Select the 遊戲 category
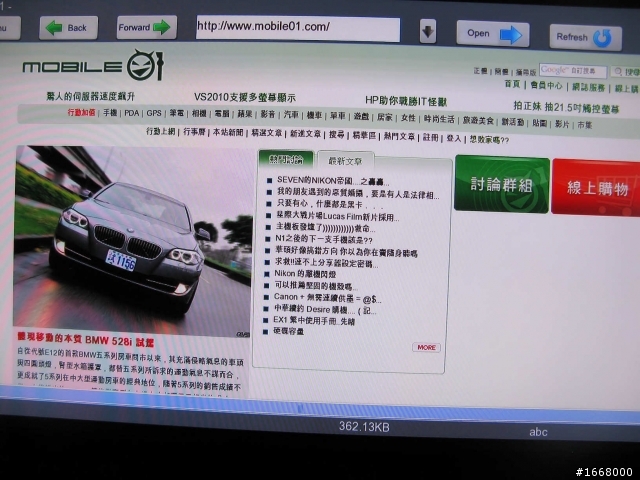 pos(361,116)
